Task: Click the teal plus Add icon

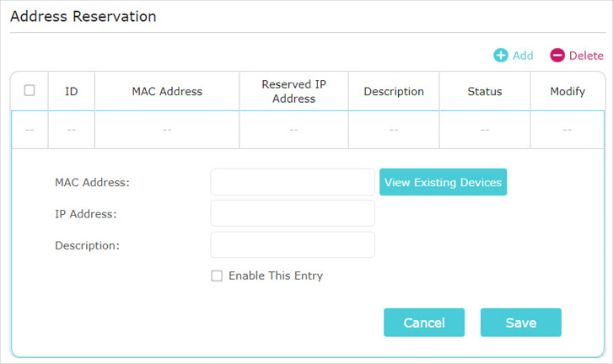Action: (x=501, y=56)
